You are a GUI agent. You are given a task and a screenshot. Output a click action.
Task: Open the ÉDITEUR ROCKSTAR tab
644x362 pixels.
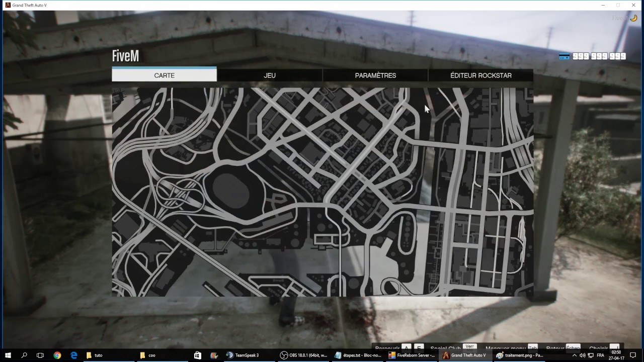[481, 75]
